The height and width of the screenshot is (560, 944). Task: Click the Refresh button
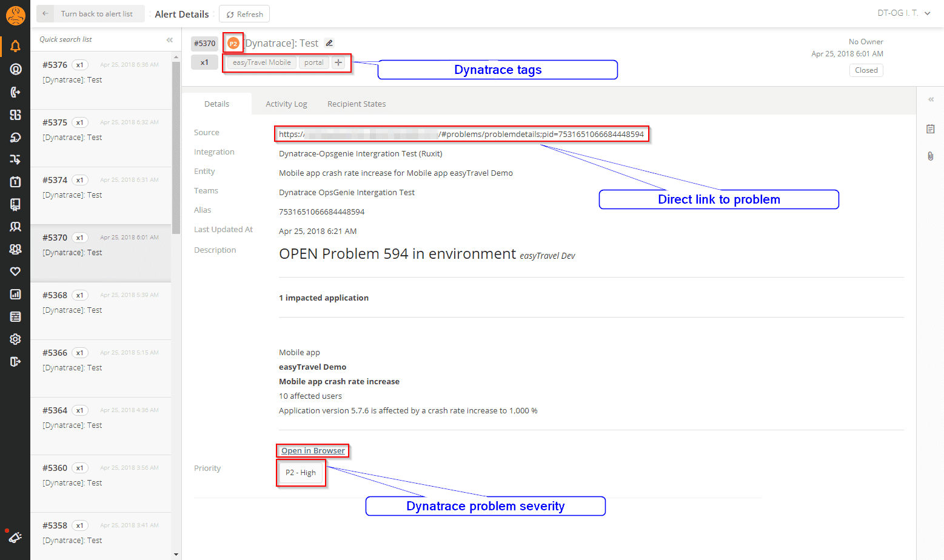[x=244, y=14]
